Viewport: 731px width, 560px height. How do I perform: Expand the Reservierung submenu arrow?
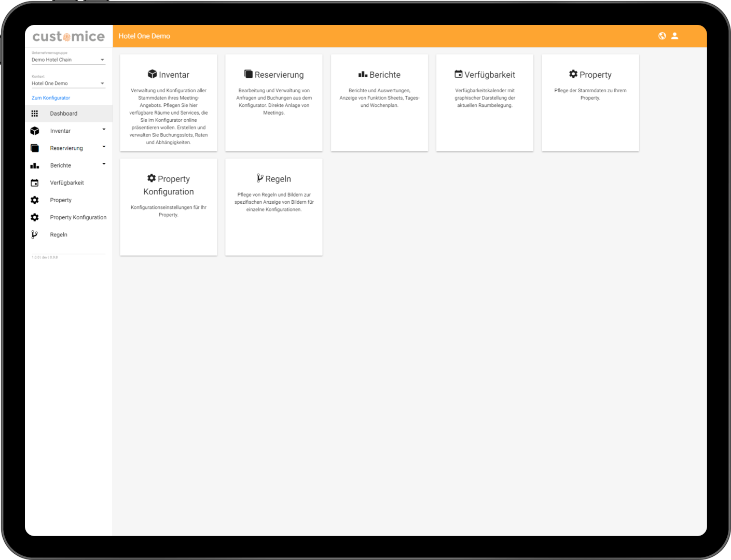point(104,147)
